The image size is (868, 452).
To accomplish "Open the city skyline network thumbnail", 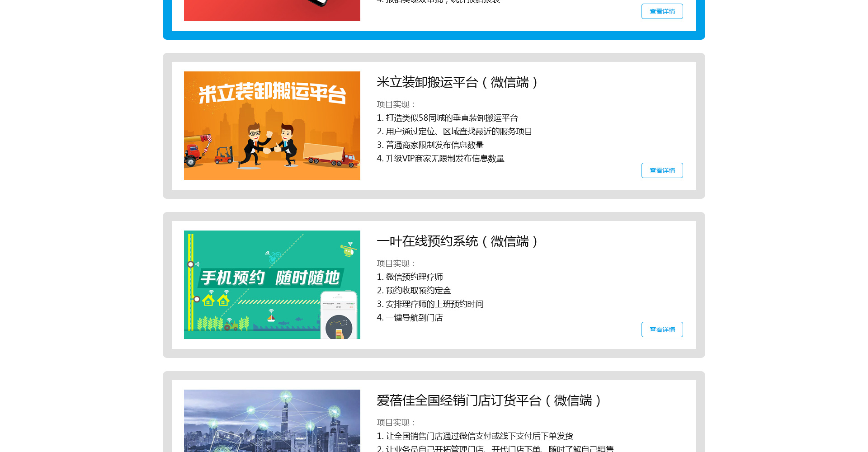I will coord(272,420).
